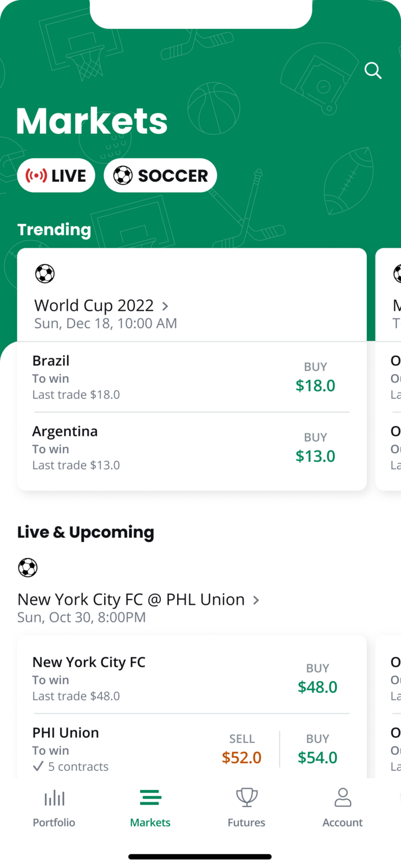Tap the partially visible next trending card
The width and height of the screenshot is (401, 868).
tap(388, 369)
